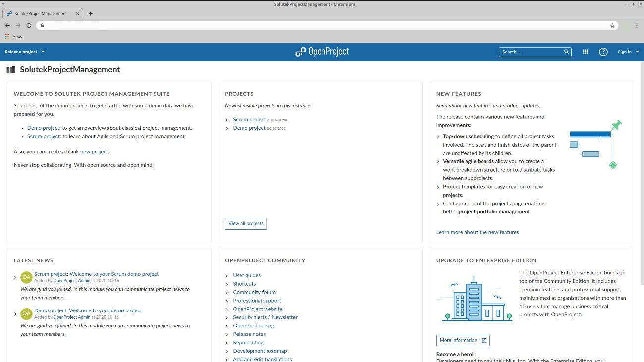Open the Community forum link
The height and width of the screenshot is (362, 644).
255,292
